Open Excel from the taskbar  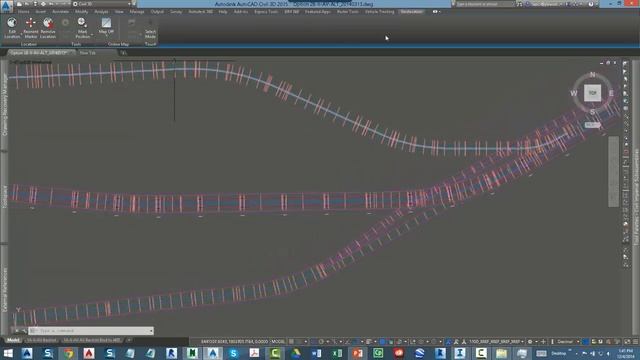[x=337, y=353]
